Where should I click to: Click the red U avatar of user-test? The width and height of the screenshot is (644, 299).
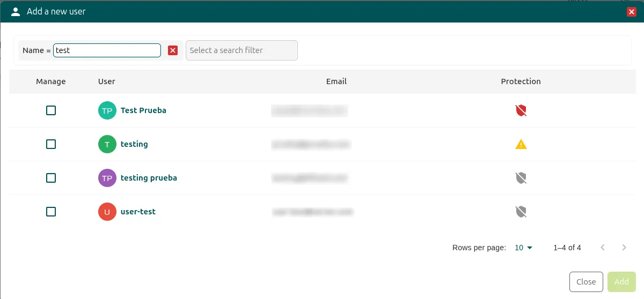pos(107,212)
